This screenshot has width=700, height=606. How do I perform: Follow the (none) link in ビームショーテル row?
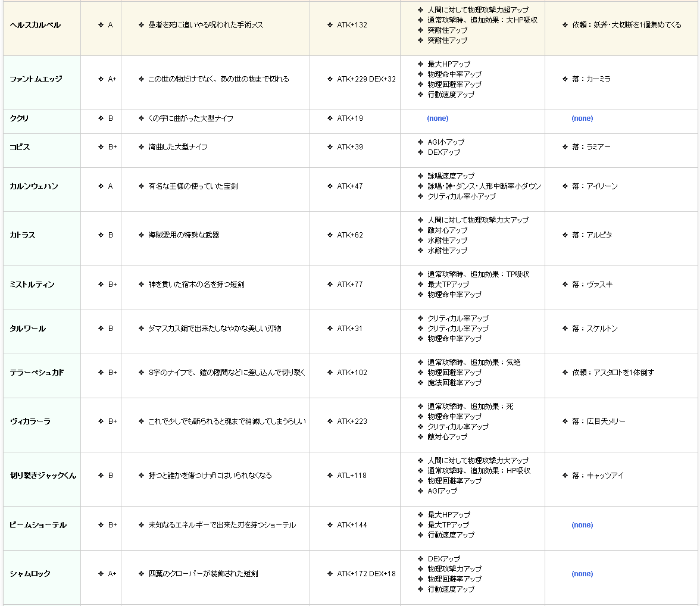(582, 525)
